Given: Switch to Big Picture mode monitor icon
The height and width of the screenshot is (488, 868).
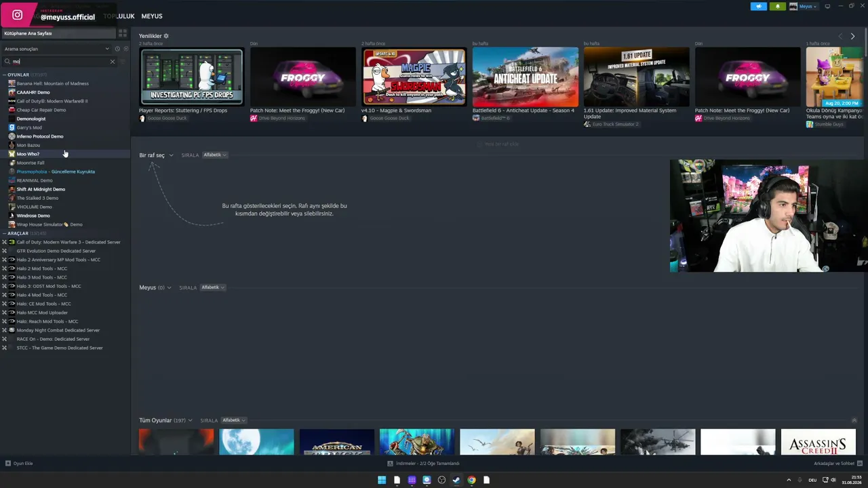Looking at the screenshot, I should [827, 6].
